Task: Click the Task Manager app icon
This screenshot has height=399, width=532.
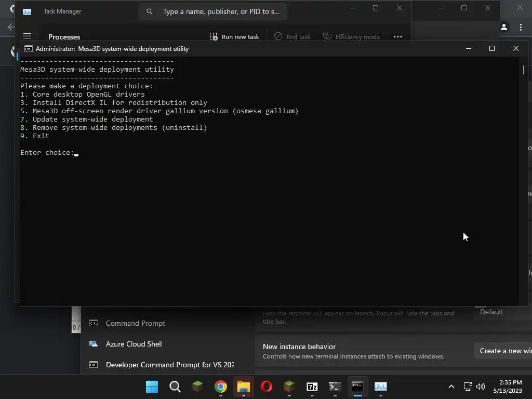Action: coord(27,12)
